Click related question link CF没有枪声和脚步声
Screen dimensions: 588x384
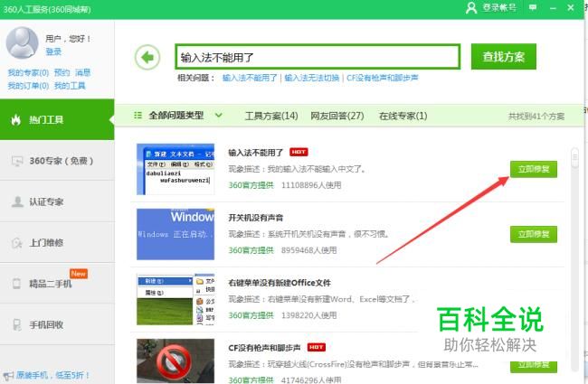(x=382, y=78)
